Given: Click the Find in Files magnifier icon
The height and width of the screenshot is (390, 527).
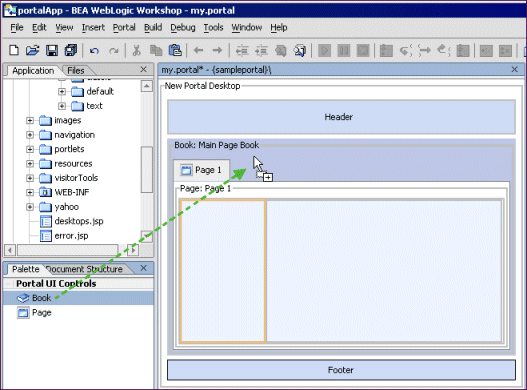Looking at the screenshot, I should (x=299, y=50).
